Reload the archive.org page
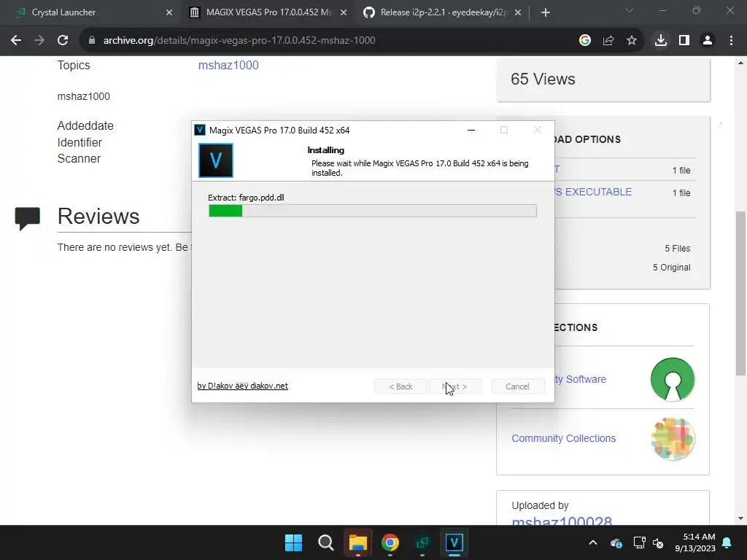 [x=63, y=41]
